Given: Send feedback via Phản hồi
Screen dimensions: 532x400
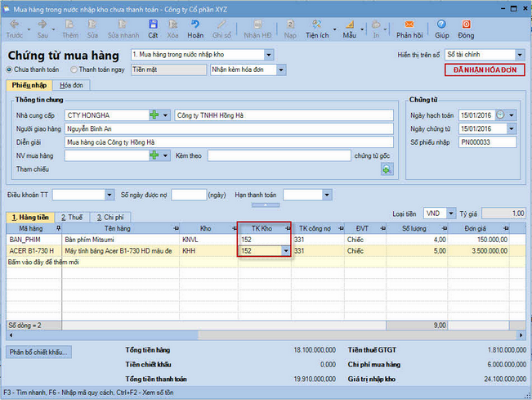Looking at the screenshot, I should tap(409, 29).
